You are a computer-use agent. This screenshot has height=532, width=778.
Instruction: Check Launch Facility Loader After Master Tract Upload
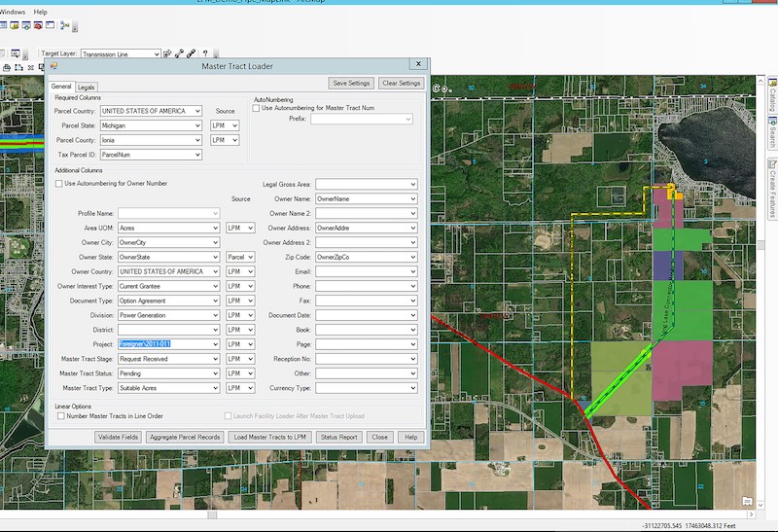point(228,416)
